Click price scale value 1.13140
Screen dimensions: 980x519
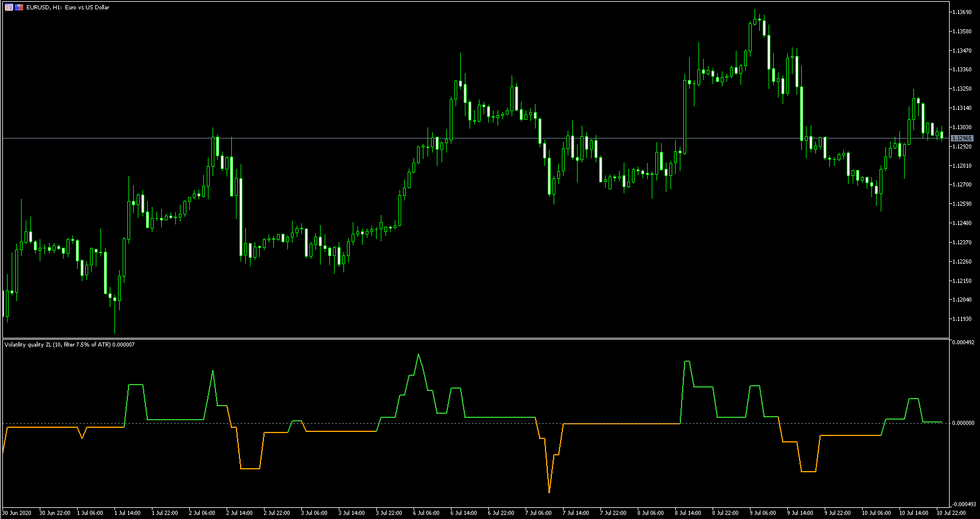pos(962,108)
